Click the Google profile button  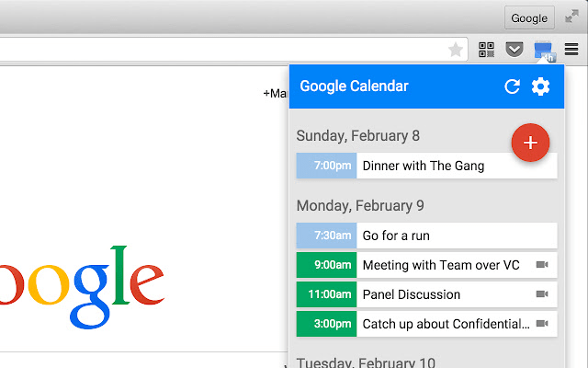(529, 17)
